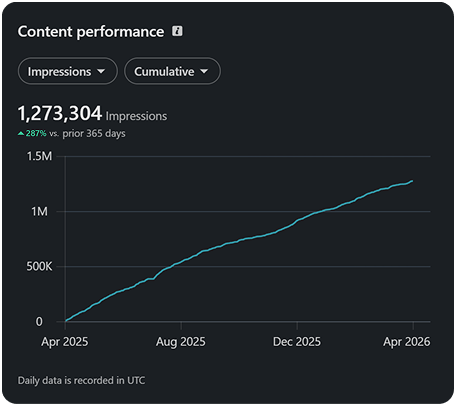
Task: Click the teal line where it crosses 1M
Action: click(322, 211)
